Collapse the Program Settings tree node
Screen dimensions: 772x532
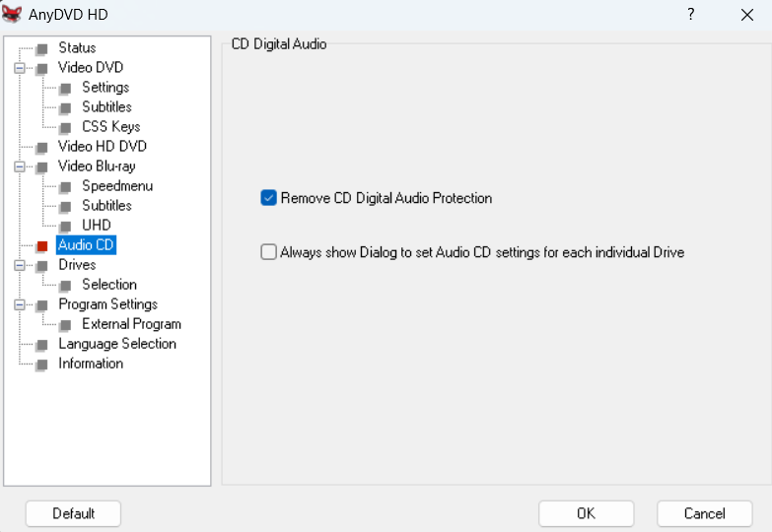click(19, 304)
